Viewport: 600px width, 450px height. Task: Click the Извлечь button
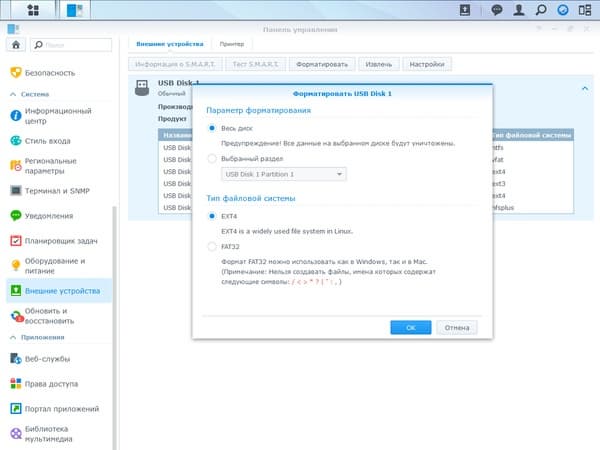379,64
